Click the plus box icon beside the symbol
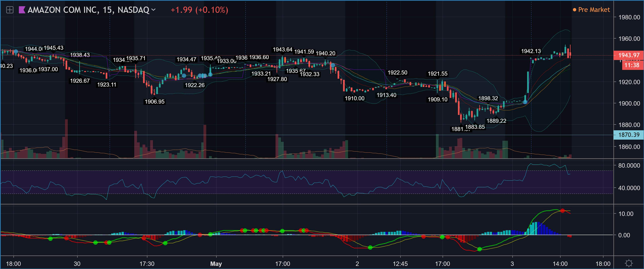The image size is (644, 269). point(10,10)
